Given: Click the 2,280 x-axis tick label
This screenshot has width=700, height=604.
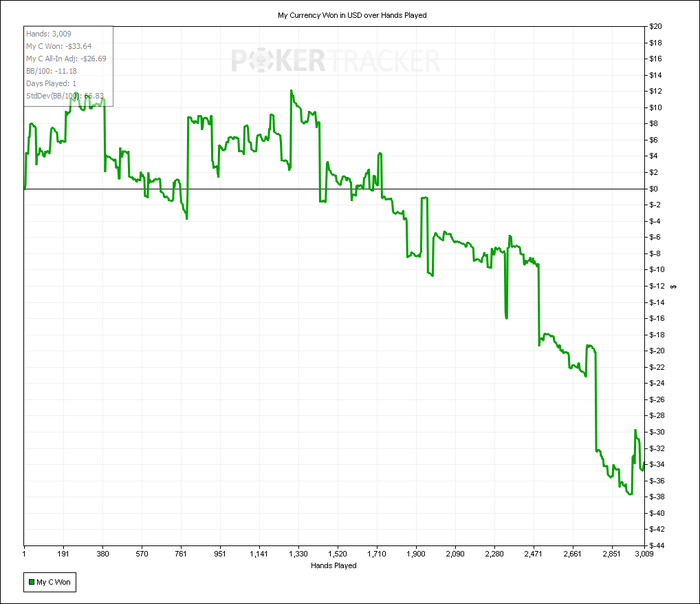Looking at the screenshot, I should 494,554.
